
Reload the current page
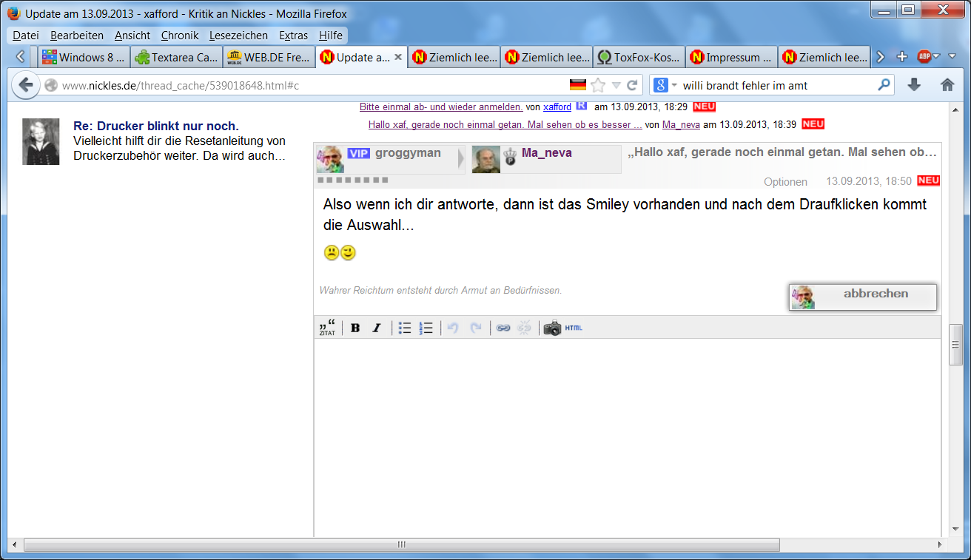click(632, 85)
